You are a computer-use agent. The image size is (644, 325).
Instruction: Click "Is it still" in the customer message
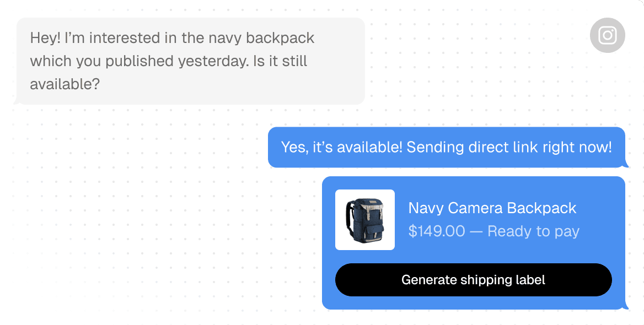point(280,61)
